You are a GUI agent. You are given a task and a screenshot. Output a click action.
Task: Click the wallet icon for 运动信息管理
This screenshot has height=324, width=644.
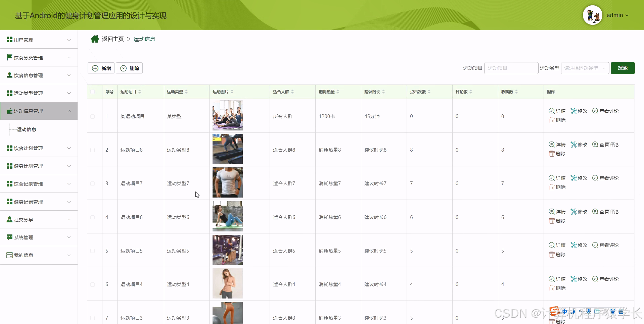pyautogui.click(x=9, y=111)
